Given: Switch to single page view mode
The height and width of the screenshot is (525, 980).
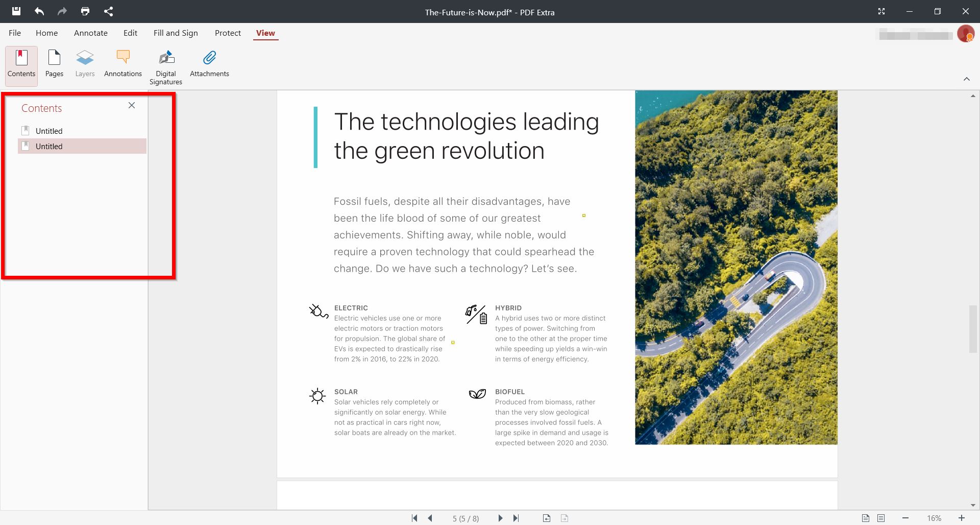Looking at the screenshot, I should pyautogui.click(x=865, y=517).
